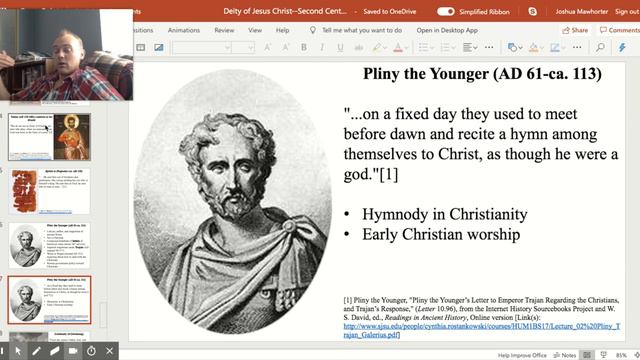Screen dimensions: 640x360
Task: Open the sjsu.edu footnote hyperlink
Action: 482,330
